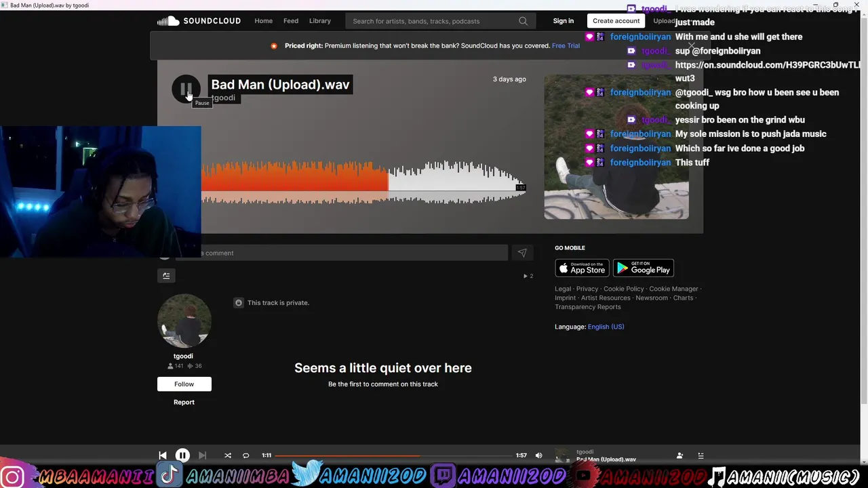
Task: Open the Download on the App Store badge
Action: pos(582,268)
